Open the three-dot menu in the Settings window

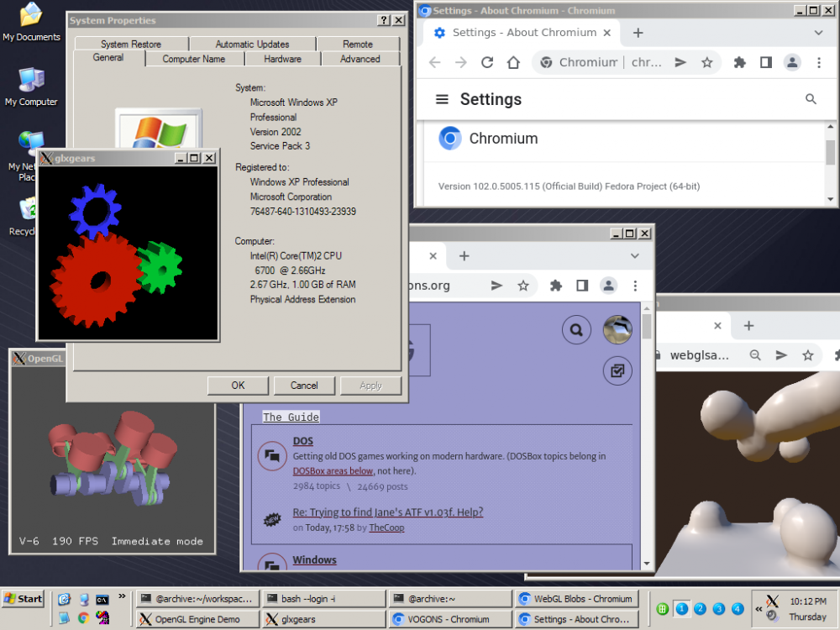pyautogui.click(x=819, y=63)
